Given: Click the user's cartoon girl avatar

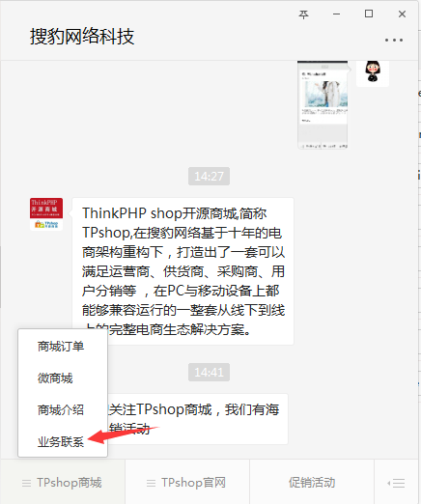Looking at the screenshot, I should pyautogui.click(x=373, y=71).
